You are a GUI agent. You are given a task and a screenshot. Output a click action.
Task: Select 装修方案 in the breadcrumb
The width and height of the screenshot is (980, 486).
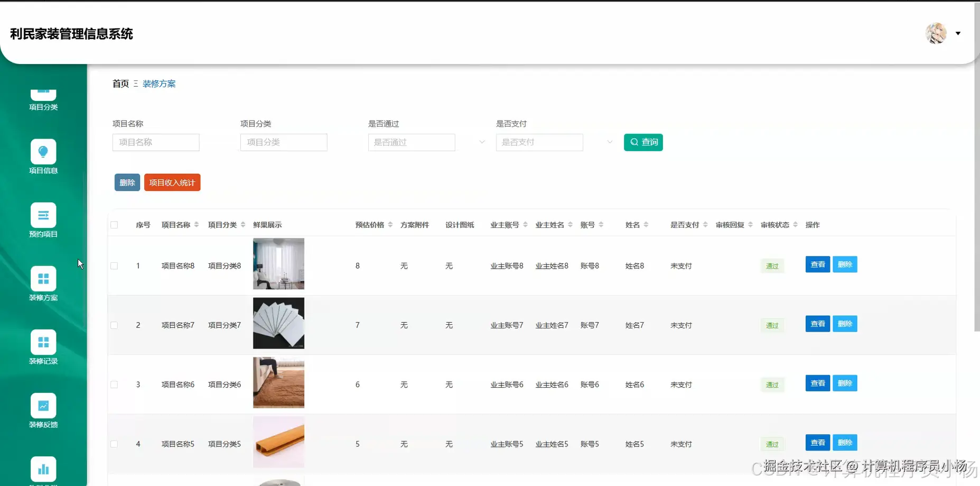click(x=158, y=83)
